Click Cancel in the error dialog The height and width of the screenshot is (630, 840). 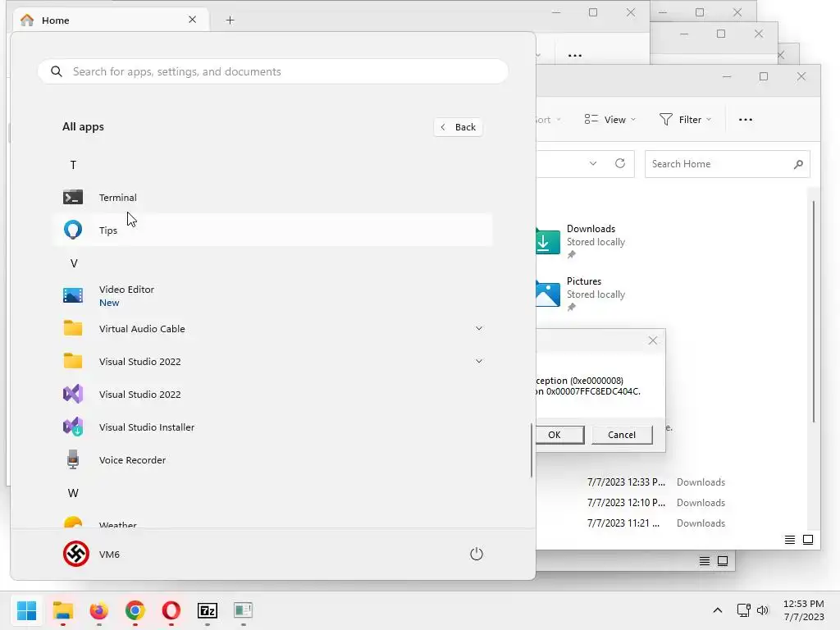click(622, 435)
